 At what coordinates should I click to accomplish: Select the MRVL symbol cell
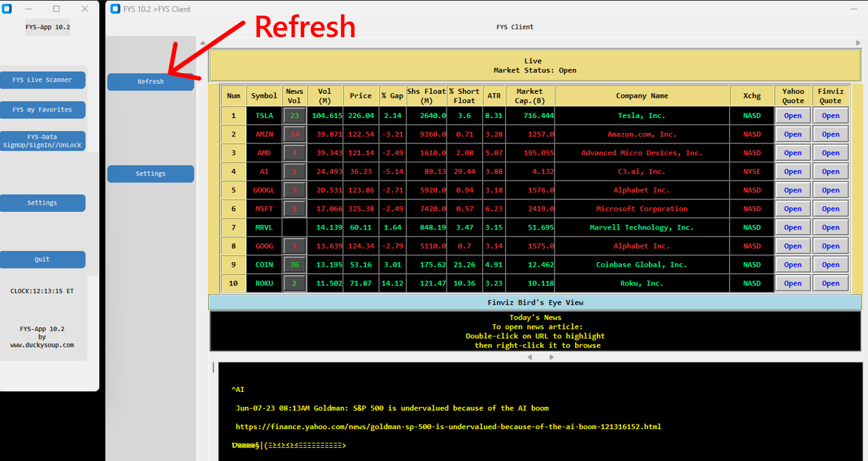tap(264, 228)
